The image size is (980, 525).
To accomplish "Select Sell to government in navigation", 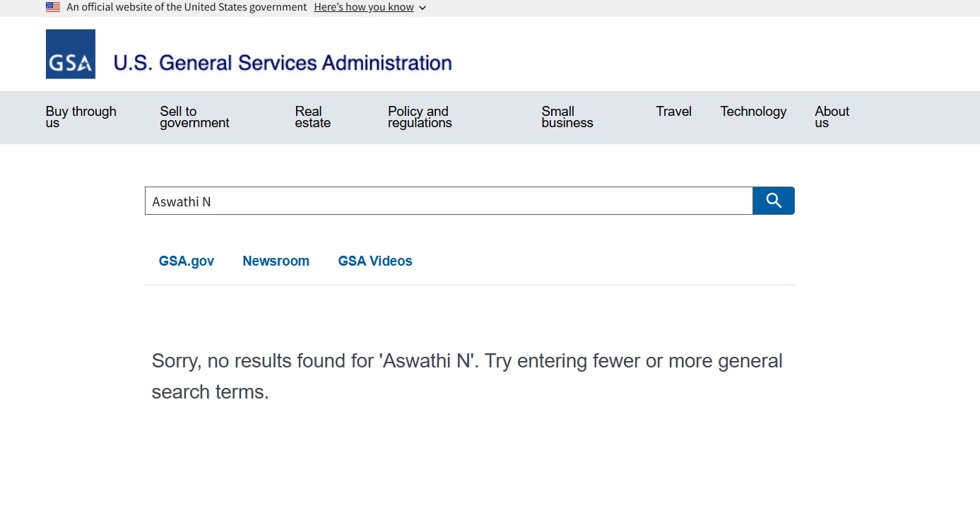I will [194, 117].
